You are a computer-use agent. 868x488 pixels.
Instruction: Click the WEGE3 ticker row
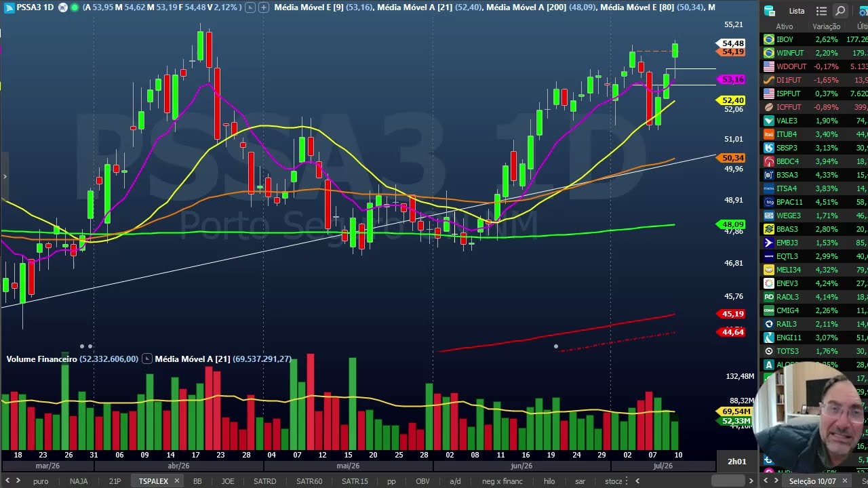(x=814, y=216)
